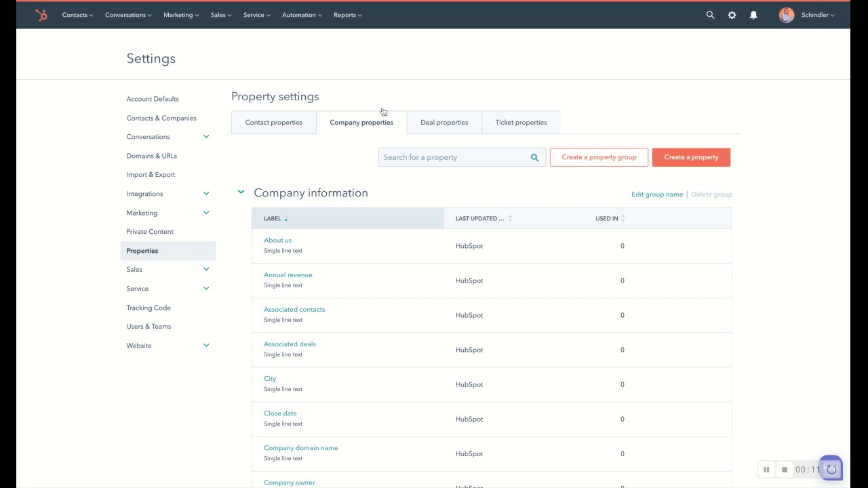The width and height of the screenshot is (868, 488).
Task: Open the search magnifier in top bar
Action: [x=710, y=15]
